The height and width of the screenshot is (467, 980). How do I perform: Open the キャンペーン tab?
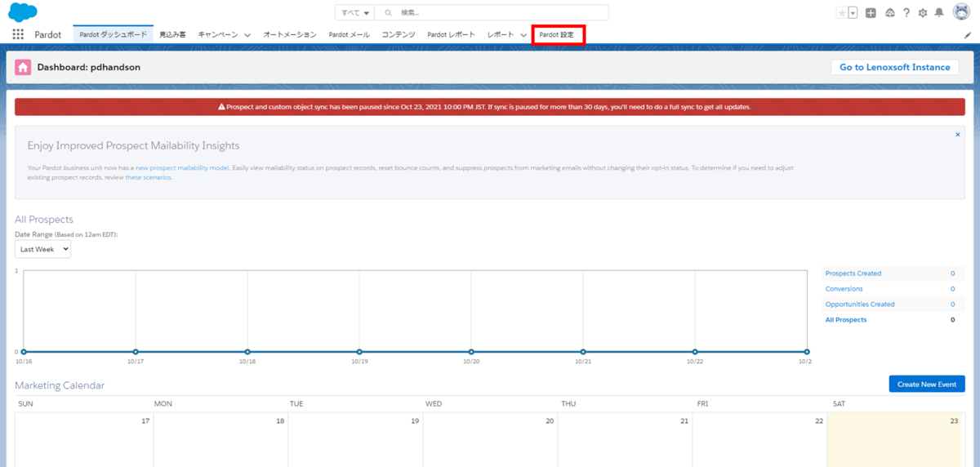[x=218, y=34]
